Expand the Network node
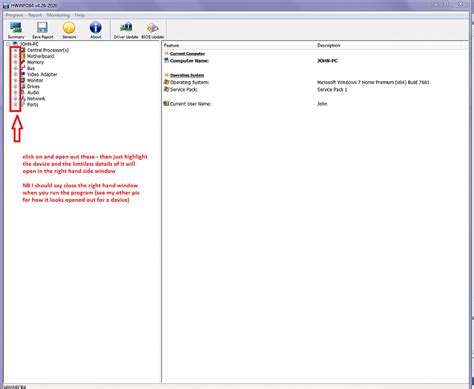Image resolution: width=474 pixels, height=389 pixels. tap(15, 99)
